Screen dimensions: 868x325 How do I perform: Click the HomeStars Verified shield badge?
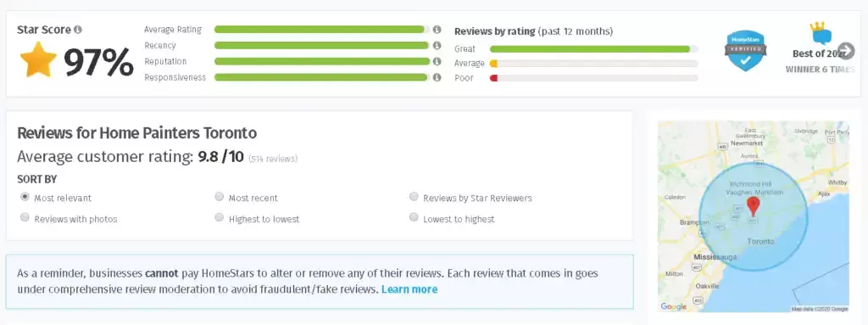tap(746, 51)
